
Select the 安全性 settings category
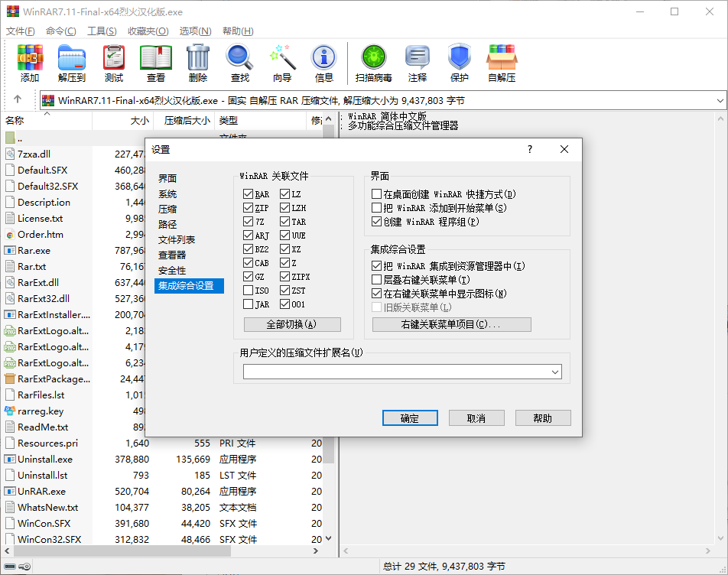[172, 271]
